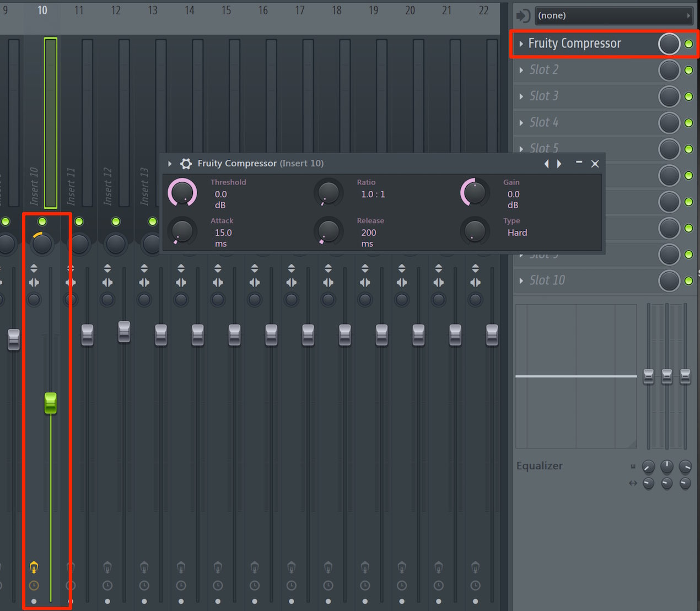Swap left/right channels on mixer track 16
The height and width of the screenshot is (611, 700).
[255, 283]
